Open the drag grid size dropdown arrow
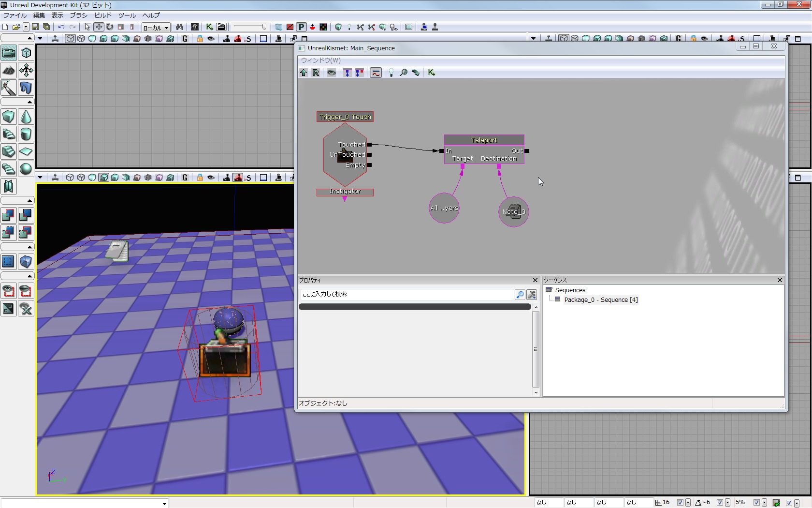812x508 pixels. 688,503
